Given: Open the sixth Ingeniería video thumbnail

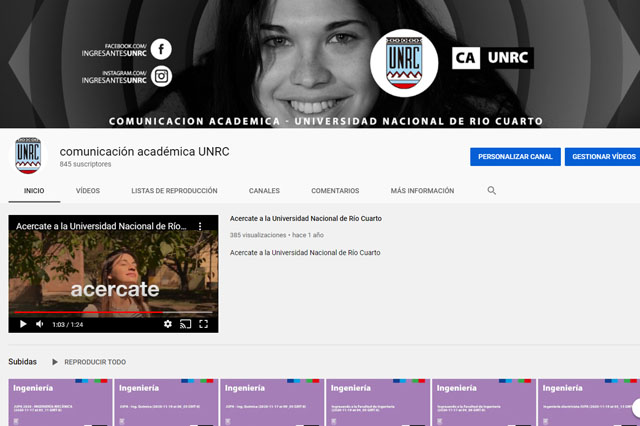Looking at the screenshot, I should coord(589,402).
